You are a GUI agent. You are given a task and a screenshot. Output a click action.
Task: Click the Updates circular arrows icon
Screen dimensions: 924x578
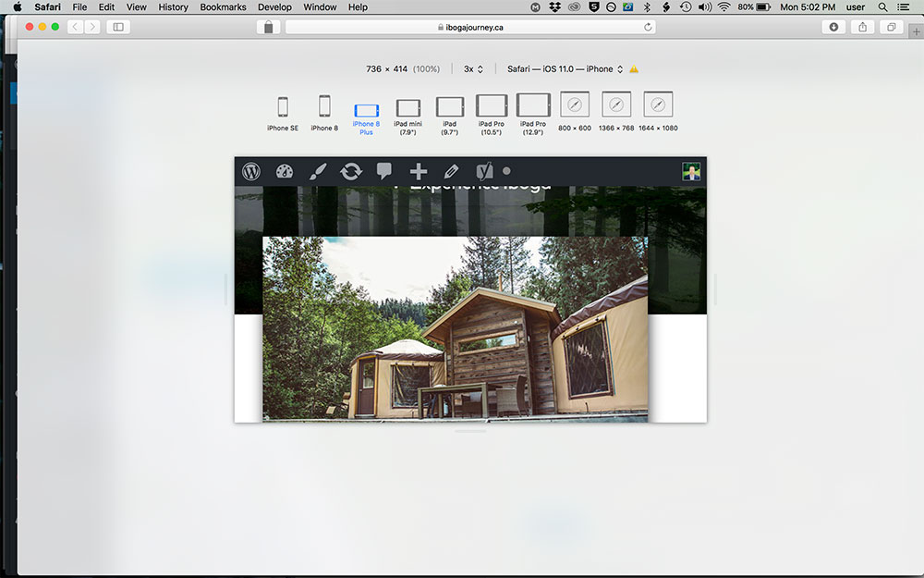point(351,171)
